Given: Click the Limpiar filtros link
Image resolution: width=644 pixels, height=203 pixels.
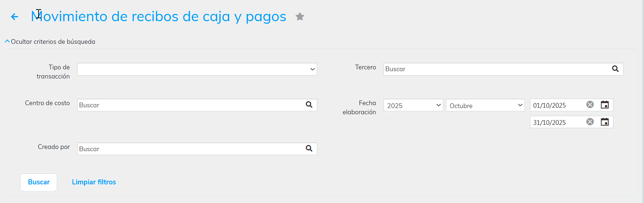Looking at the screenshot, I should click(x=94, y=182).
